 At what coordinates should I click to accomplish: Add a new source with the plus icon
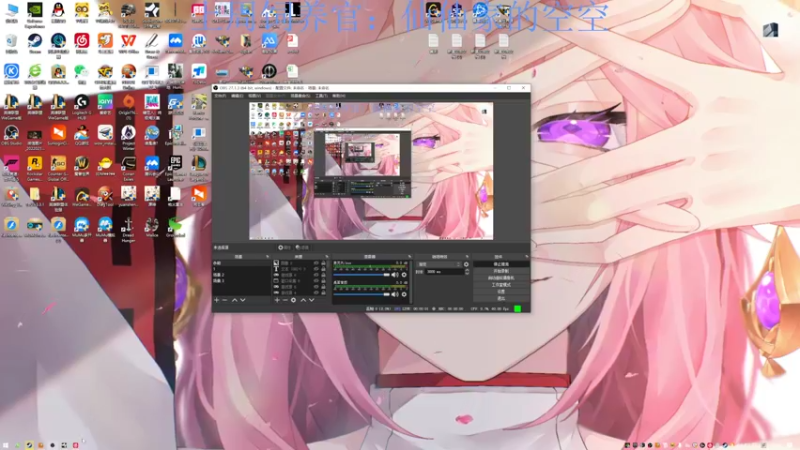click(277, 300)
